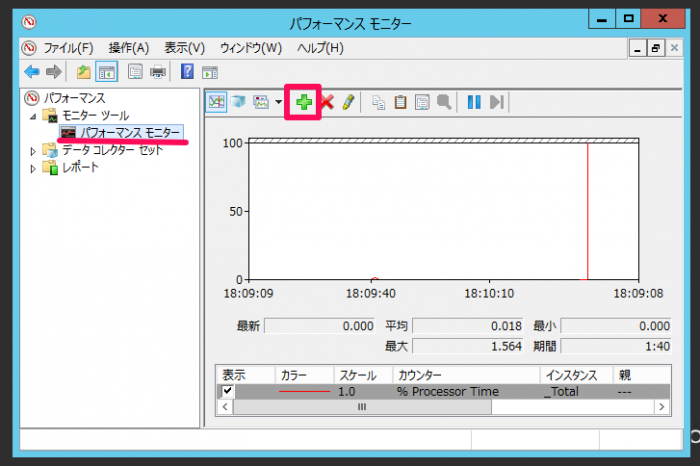Click the Forward navigation arrow
The height and width of the screenshot is (466, 700).
coord(54,71)
